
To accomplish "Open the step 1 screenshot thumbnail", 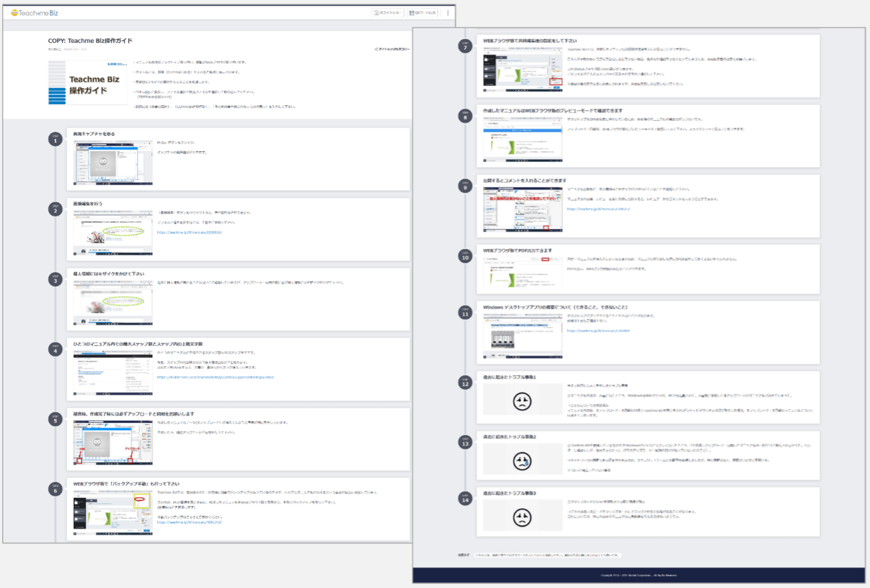I will 113,162.
